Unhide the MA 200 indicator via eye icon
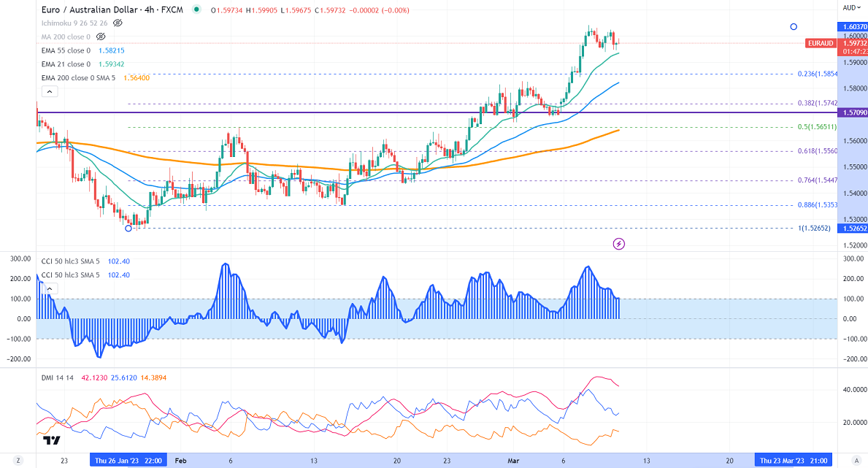Screen dimensions: 868x468 (101, 36)
